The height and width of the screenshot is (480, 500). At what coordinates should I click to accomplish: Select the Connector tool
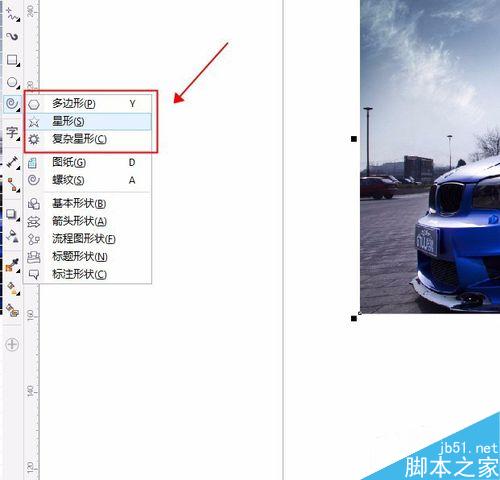pyautogui.click(x=13, y=185)
